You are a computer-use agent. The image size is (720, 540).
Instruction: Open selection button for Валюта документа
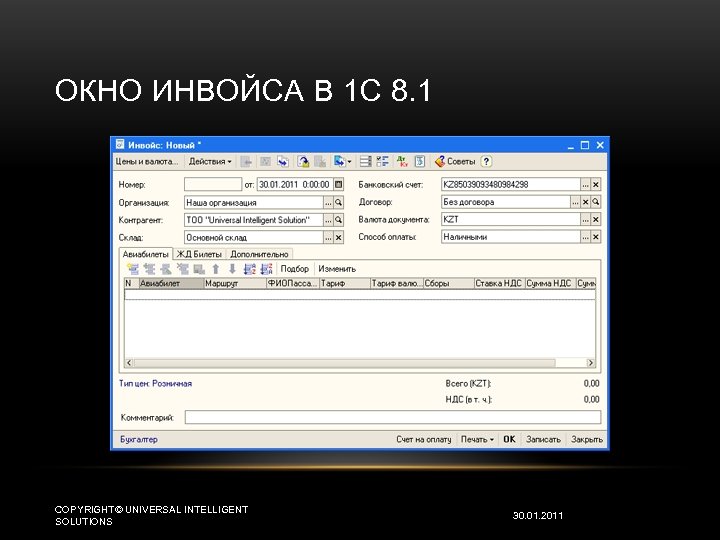(585, 219)
